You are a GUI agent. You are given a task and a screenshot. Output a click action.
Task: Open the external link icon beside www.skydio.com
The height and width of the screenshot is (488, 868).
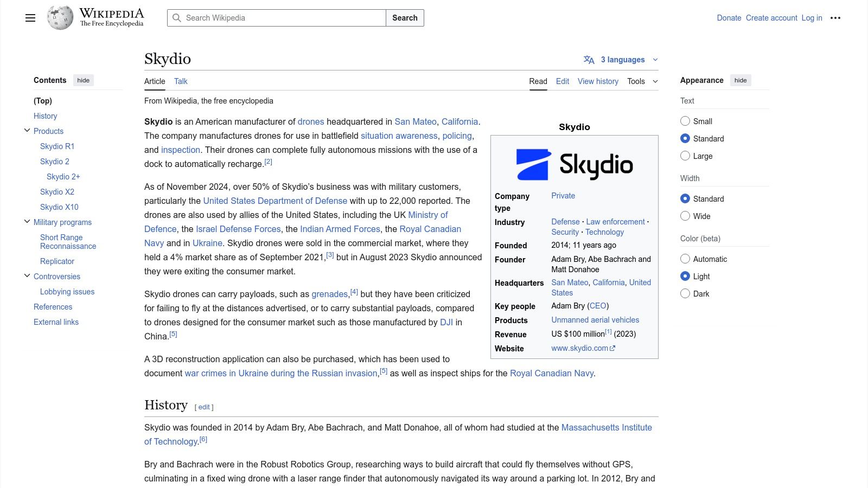coord(613,349)
